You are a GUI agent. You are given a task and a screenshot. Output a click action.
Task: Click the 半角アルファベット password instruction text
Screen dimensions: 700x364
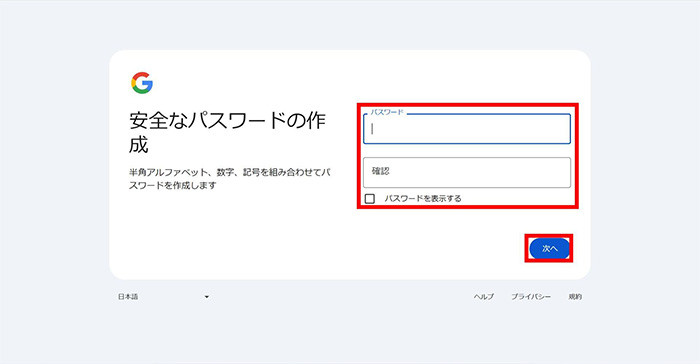229,179
